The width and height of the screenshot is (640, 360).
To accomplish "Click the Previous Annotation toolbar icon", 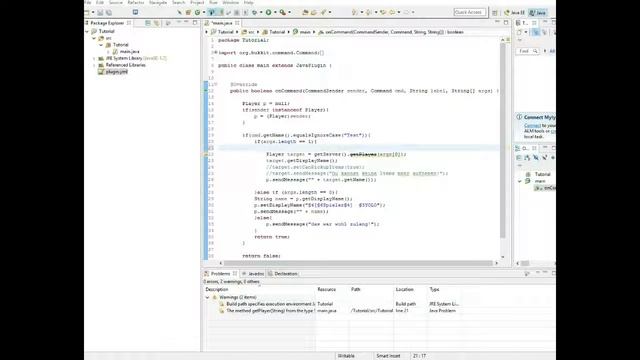I will (369, 13).
